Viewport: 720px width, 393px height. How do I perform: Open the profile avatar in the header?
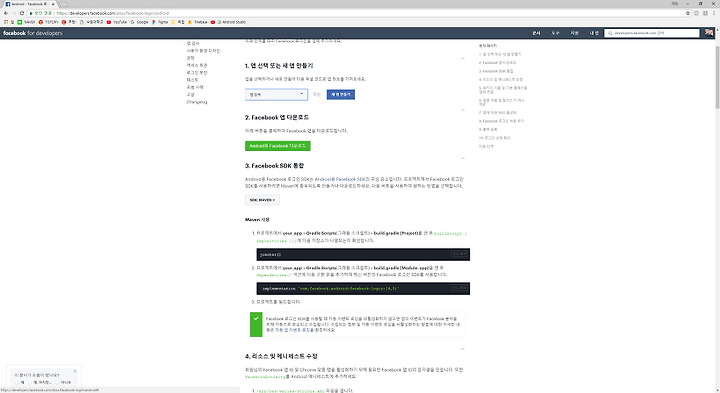709,33
